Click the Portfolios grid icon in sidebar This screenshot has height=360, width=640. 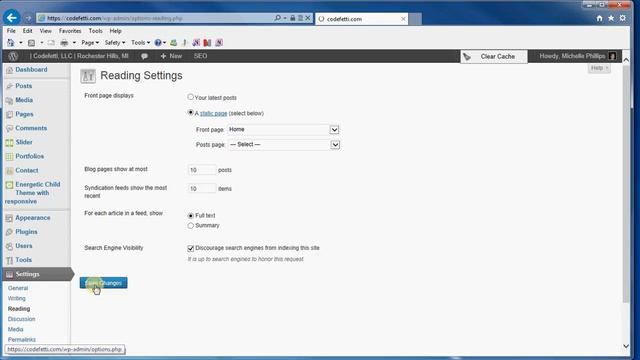click(9, 157)
